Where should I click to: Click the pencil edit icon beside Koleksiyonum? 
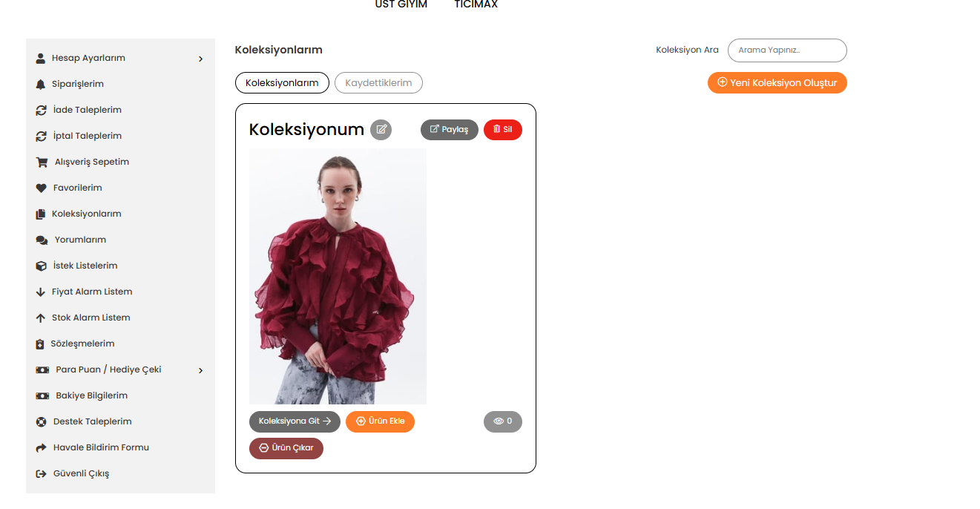tap(381, 130)
